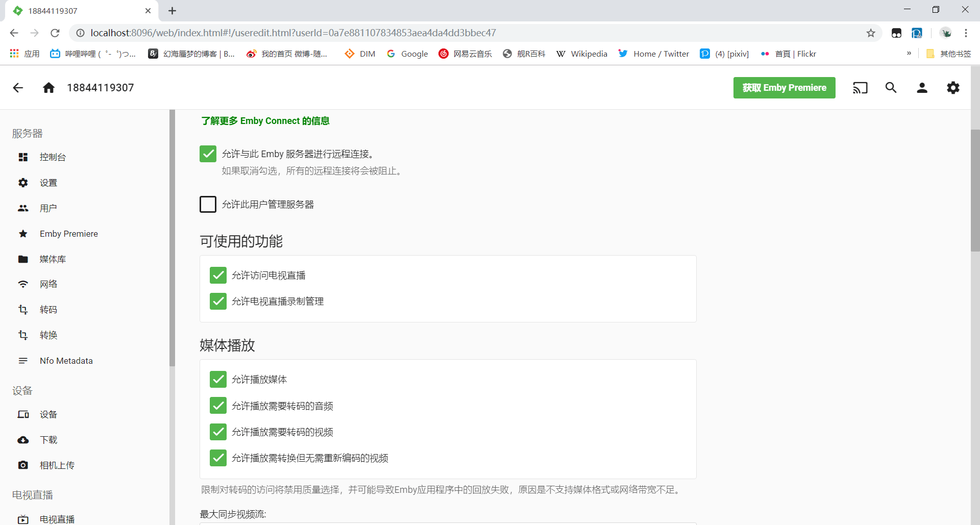Open the Emby search icon
Image resolution: width=980 pixels, height=525 pixels.
pyautogui.click(x=891, y=88)
